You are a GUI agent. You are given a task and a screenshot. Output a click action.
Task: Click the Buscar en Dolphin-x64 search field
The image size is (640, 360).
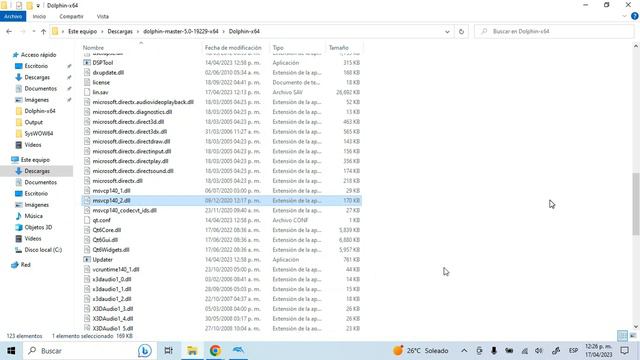tap(554, 31)
